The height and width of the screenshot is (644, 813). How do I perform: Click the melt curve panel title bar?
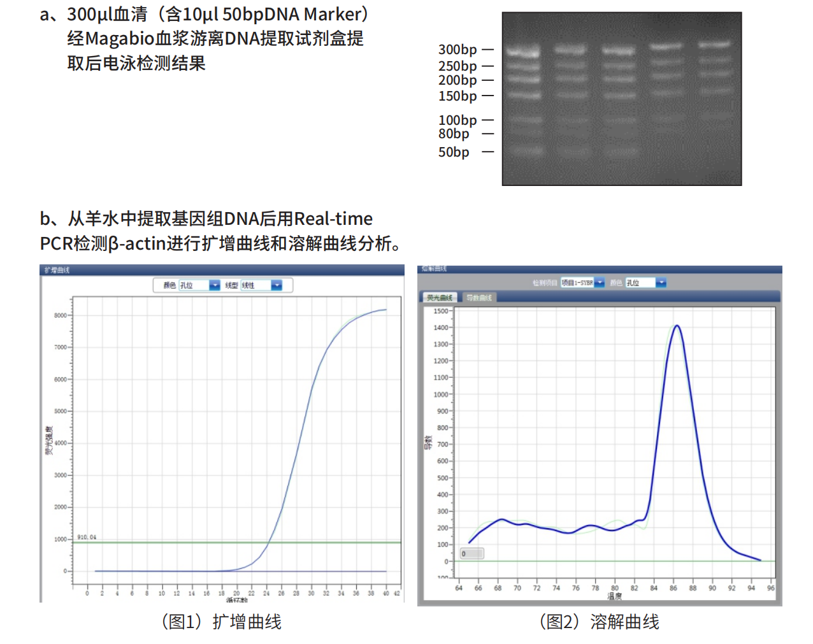pyautogui.click(x=599, y=269)
